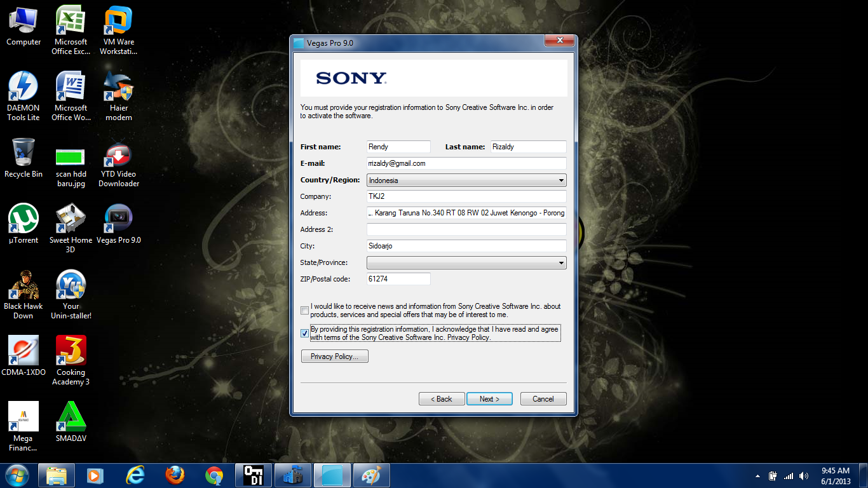Open Microsoft Office Excel shortcut
The image size is (868, 488).
71,30
